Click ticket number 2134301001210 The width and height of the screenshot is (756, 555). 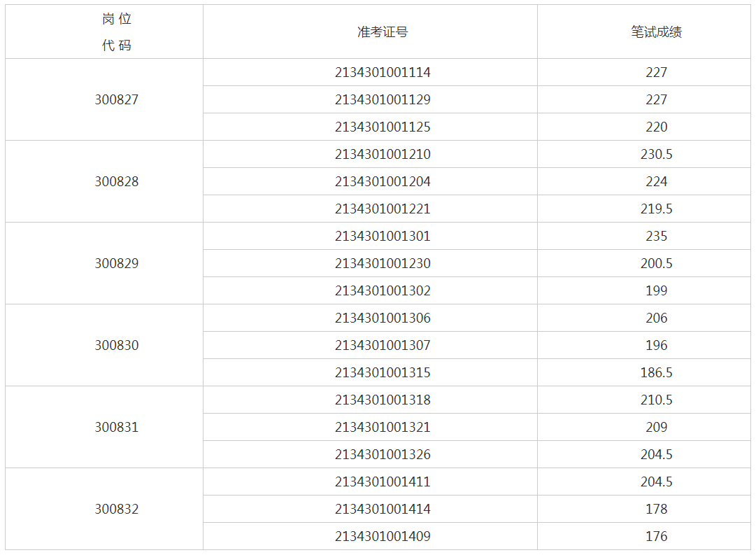(x=383, y=154)
